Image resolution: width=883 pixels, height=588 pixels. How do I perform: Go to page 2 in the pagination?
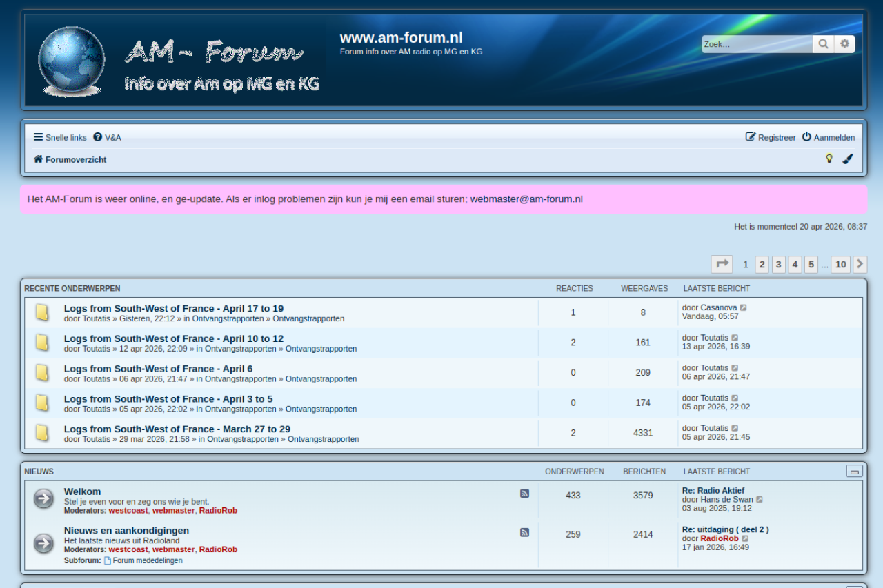click(x=762, y=264)
